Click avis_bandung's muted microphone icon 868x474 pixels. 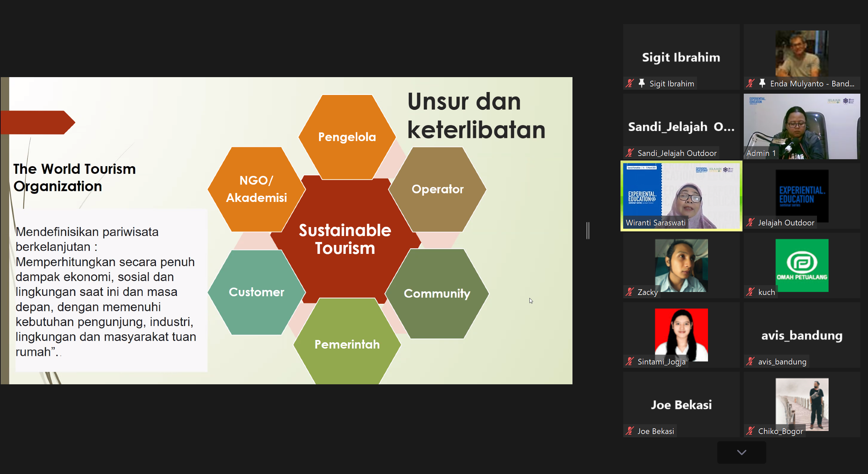750,361
